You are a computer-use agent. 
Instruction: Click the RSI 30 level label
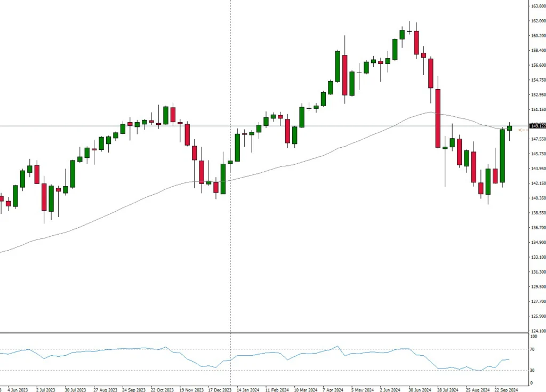pyautogui.click(x=533, y=370)
